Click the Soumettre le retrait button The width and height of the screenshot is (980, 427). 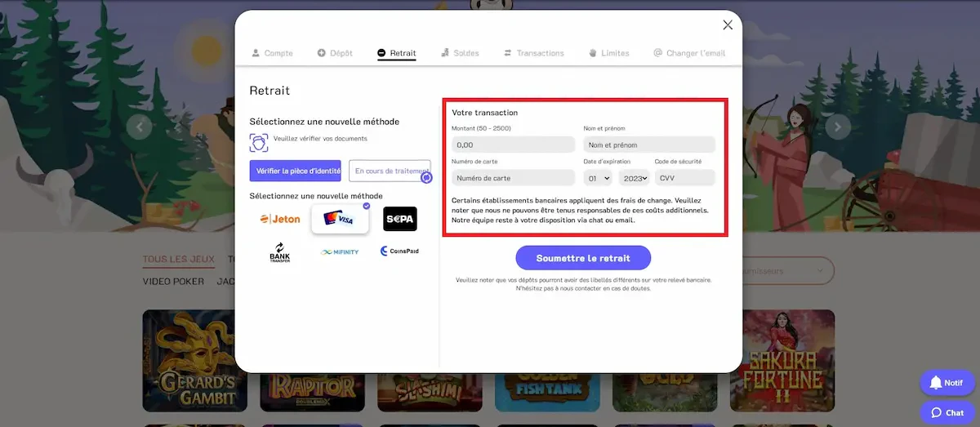(x=583, y=258)
